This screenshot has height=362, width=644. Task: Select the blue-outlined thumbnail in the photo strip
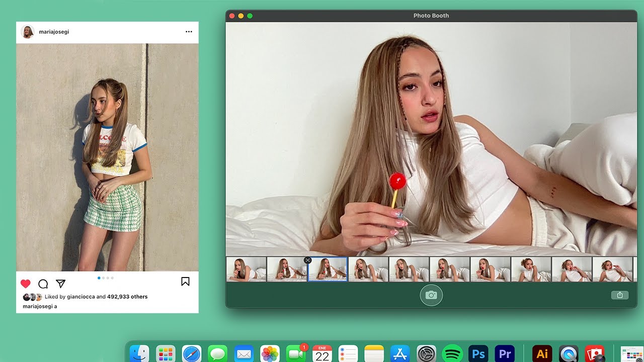pos(328,269)
